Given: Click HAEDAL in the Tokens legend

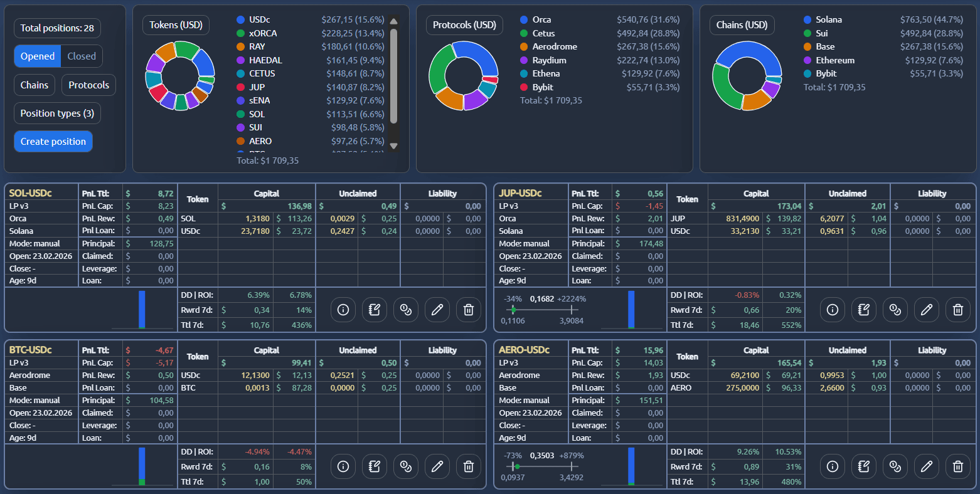Looking at the screenshot, I should [x=265, y=60].
